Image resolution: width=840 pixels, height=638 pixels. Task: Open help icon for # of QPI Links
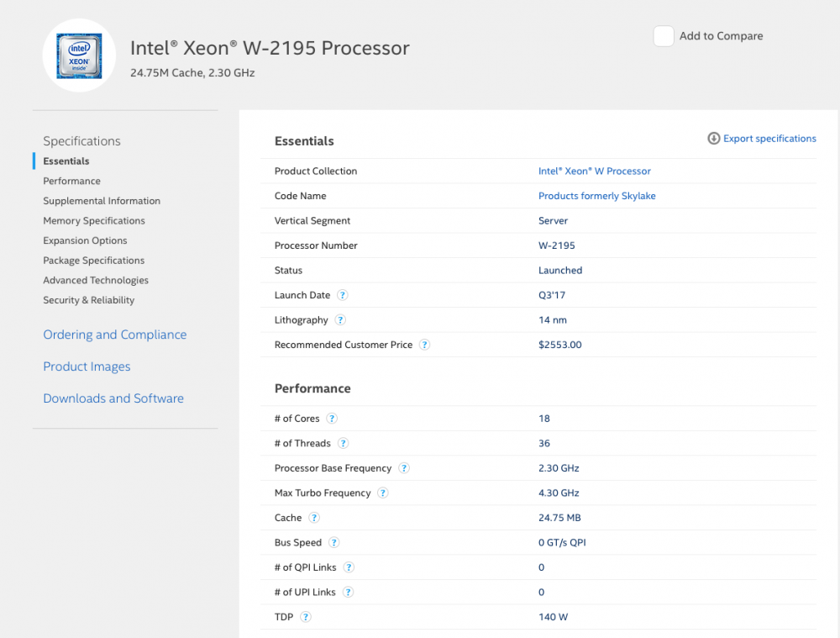(x=349, y=567)
